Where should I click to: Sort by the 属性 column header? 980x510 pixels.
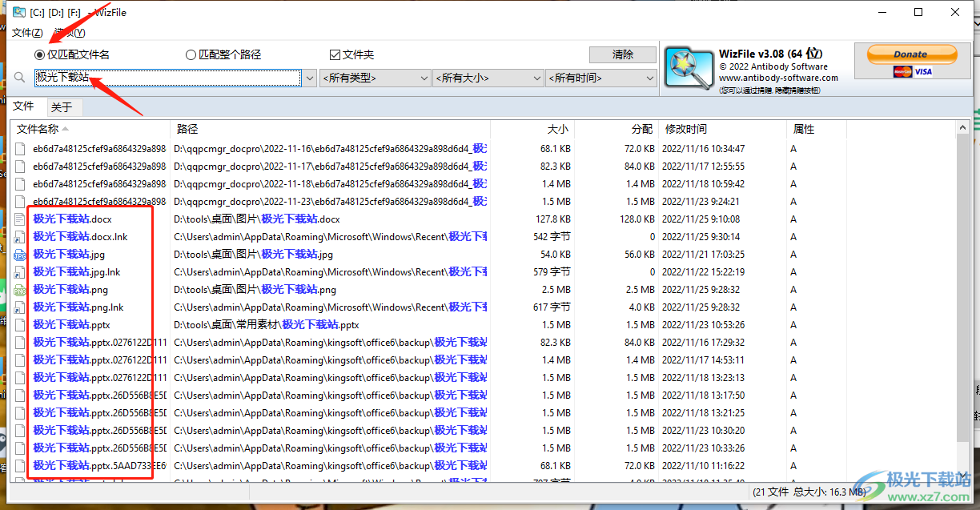817,129
